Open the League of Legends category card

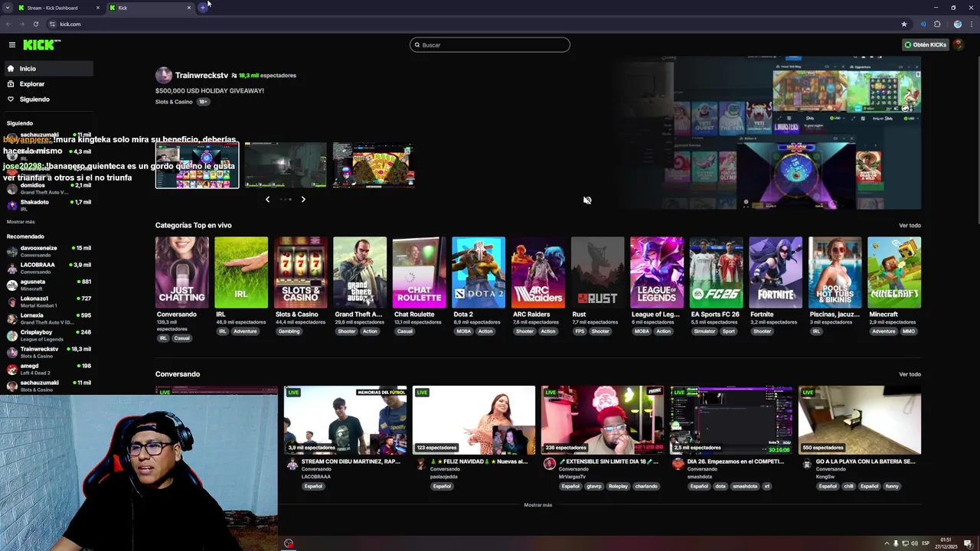pos(657,272)
